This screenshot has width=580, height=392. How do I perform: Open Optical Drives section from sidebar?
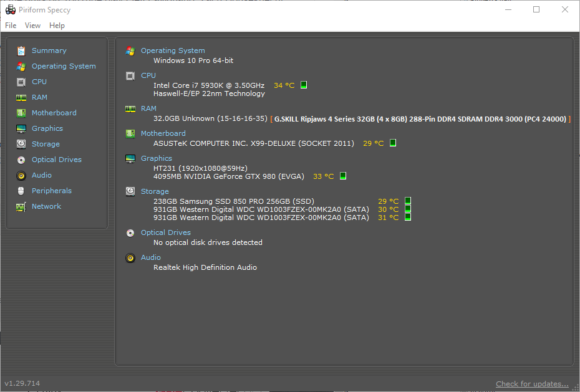pos(57,160)
